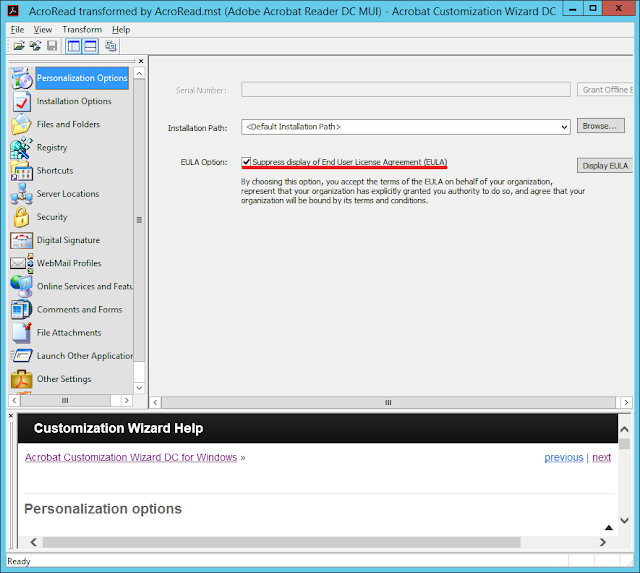The width and height of the screenshot is (640, 573).
Task: Click the Grant Offline button
Action: coord(605,90)
